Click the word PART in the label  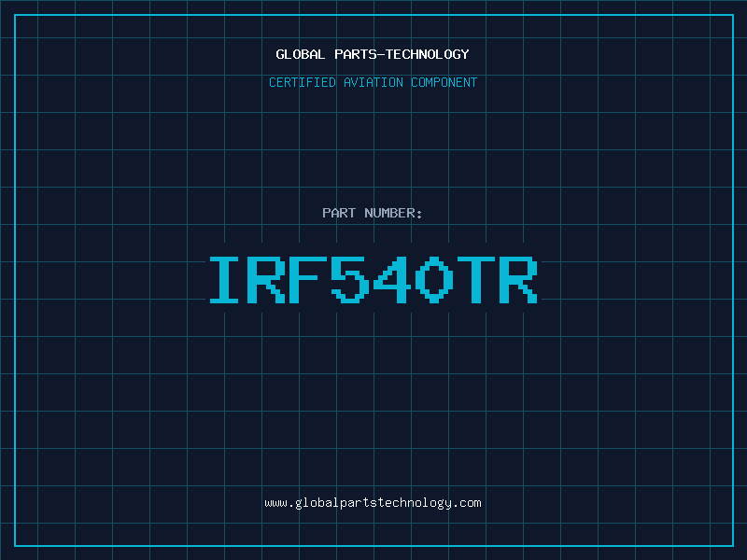pyautogui.click(x=339, y=213)
